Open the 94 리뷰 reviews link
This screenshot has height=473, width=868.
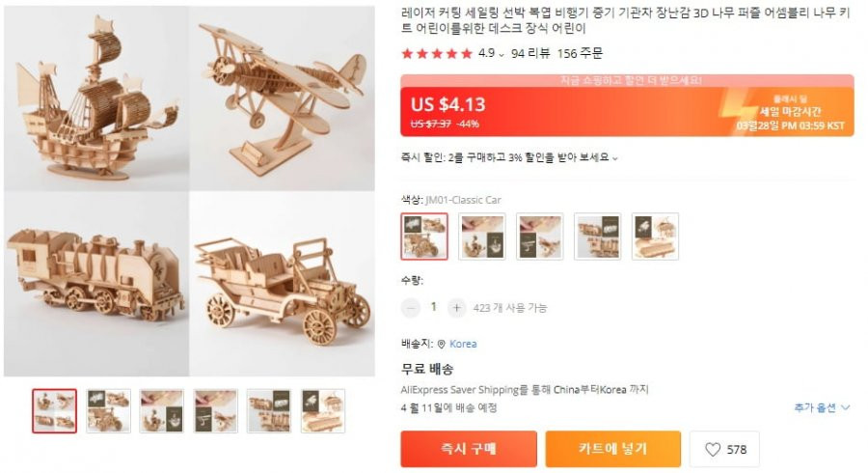coord(530,53)
